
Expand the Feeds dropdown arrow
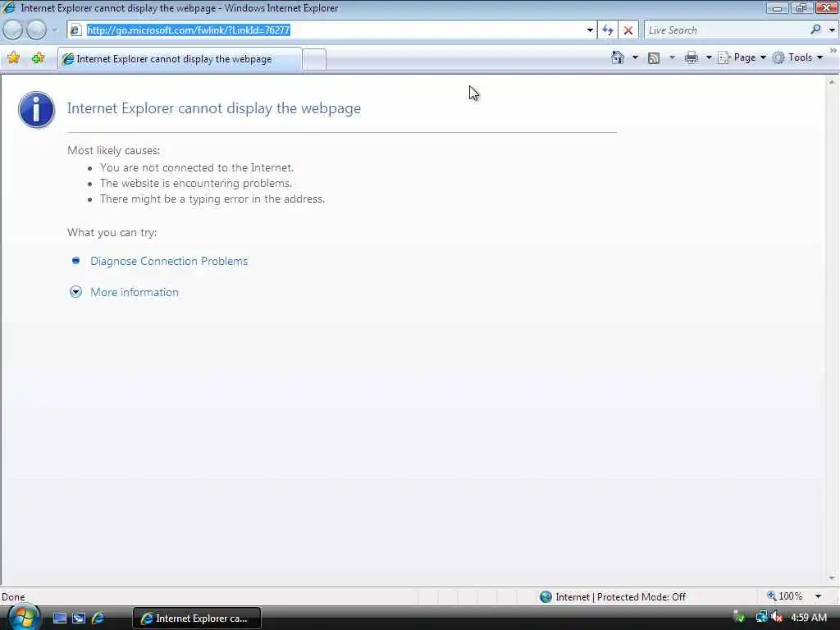(672, 57)
